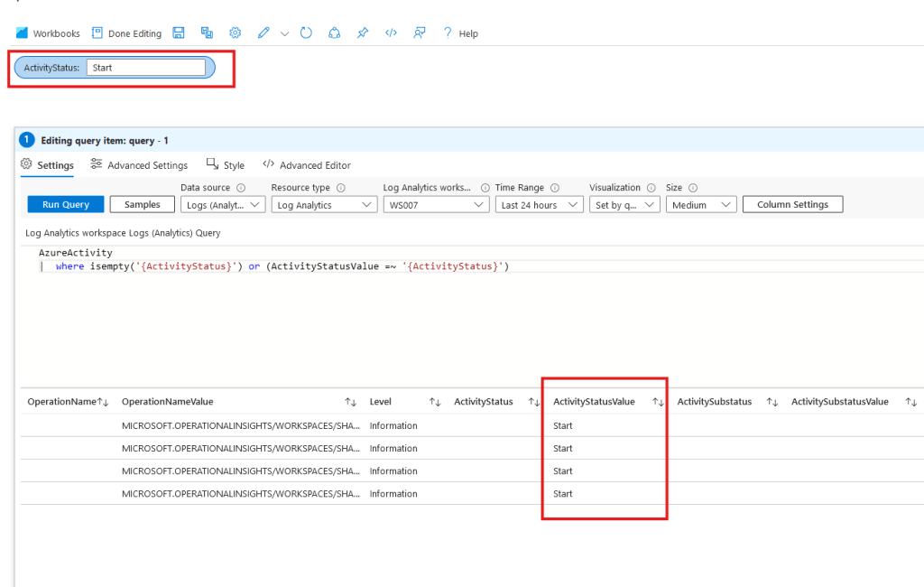Image resolution: width=924 pixels, height=587 pixels.
Task: Click Done Editing in the toolbar
Action: (126, 33)
